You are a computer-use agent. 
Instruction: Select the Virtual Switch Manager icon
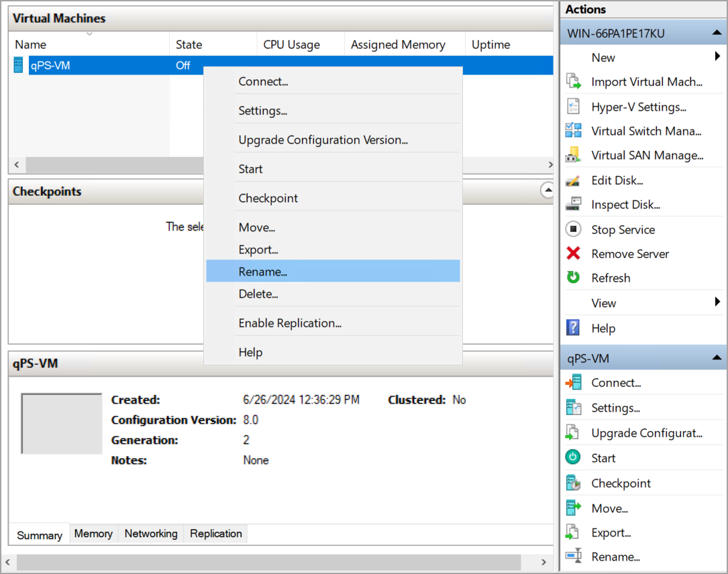click(x=573, y=131)
